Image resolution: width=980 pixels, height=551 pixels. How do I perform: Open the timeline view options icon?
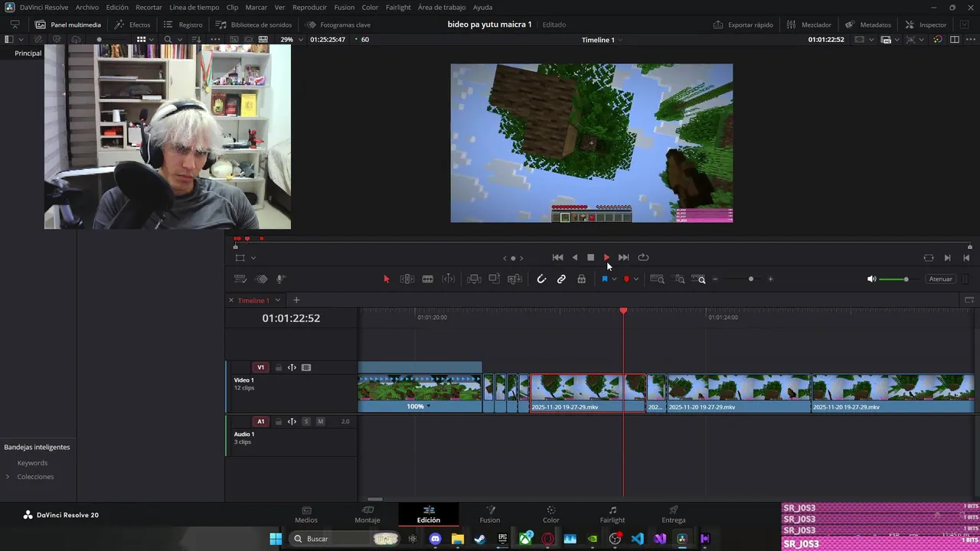point(240,279)
